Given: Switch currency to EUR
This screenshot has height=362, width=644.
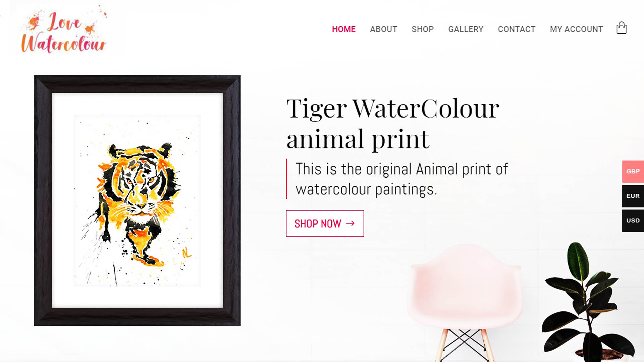Looking at the screenshot, I should (x=633, y=196).
